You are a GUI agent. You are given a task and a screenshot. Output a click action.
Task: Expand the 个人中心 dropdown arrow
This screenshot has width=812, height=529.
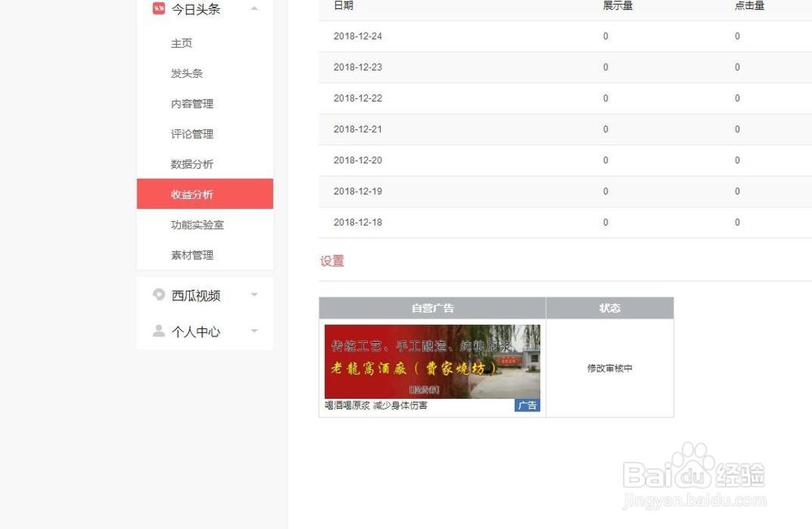pos(254,331)
